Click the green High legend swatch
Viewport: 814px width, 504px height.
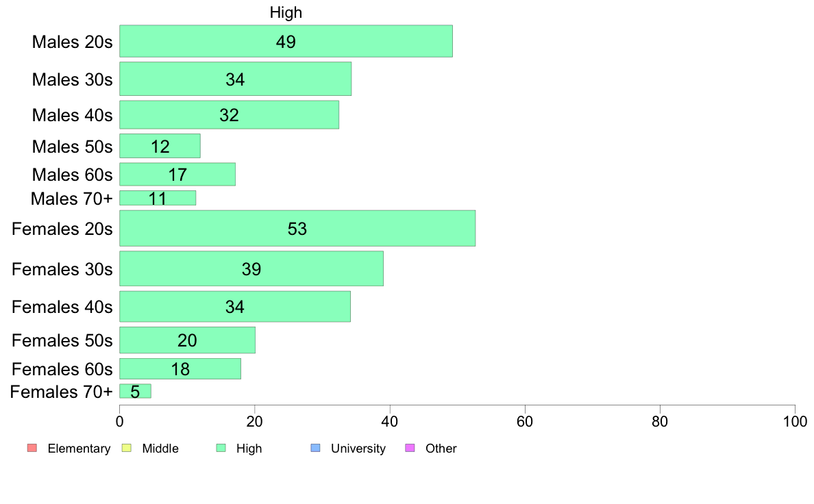(221, 448)
